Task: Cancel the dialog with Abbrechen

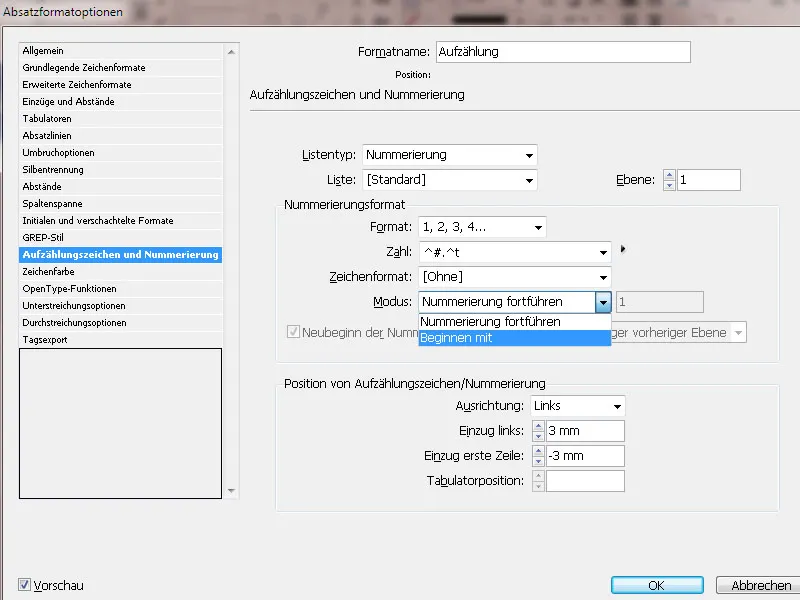Action: 760,585
